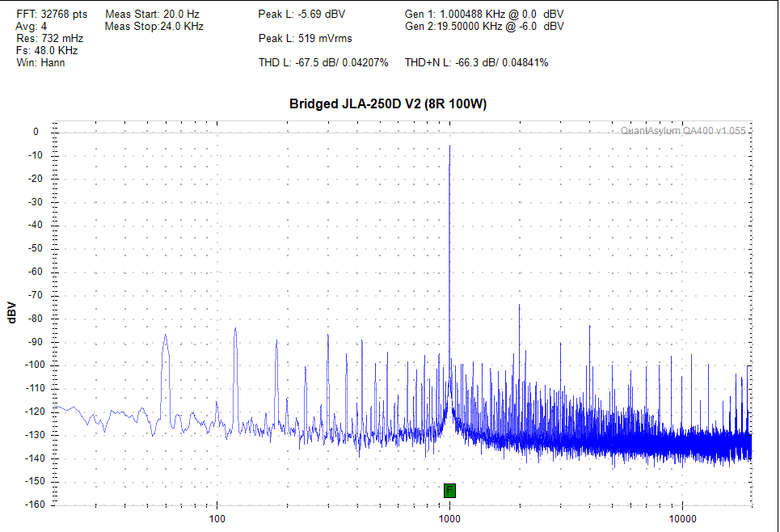Click the 100 Hz x-axis label

[217, 519]
